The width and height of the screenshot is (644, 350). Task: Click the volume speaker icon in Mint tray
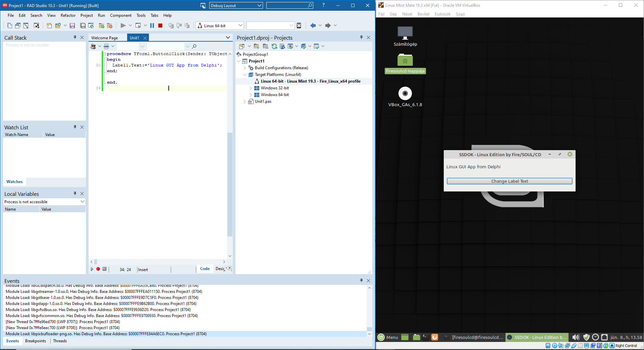(x=576, y=337)
